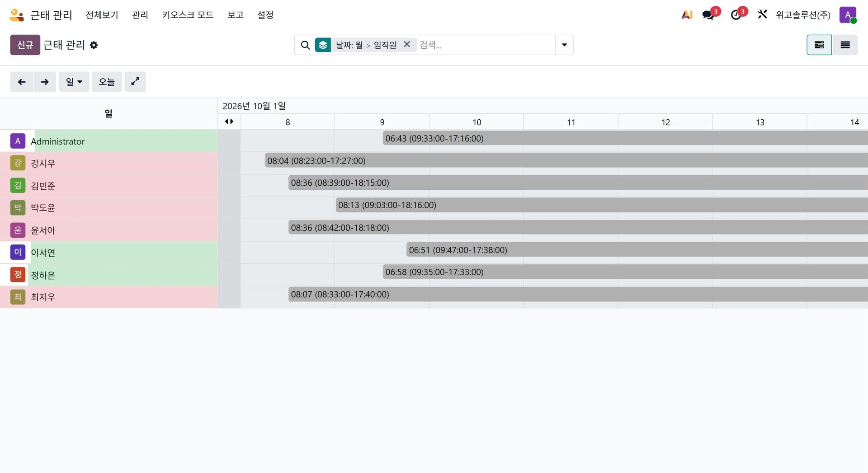Create a new record with 신규

(x=25, y=45)
